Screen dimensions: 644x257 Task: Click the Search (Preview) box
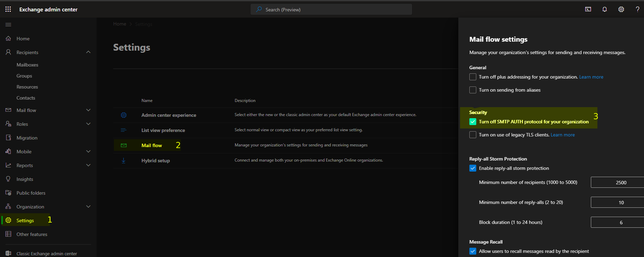(331, 9)
